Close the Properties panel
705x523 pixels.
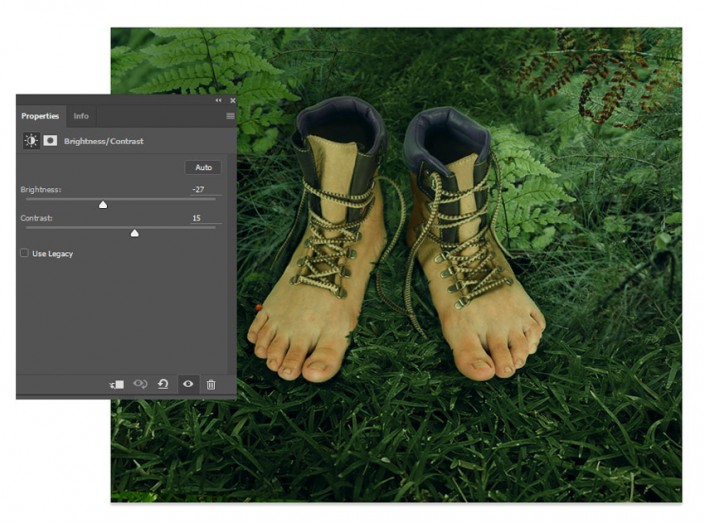(232, 100)
